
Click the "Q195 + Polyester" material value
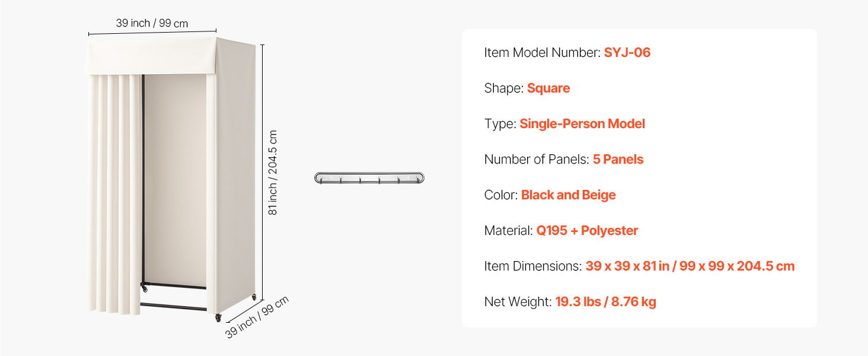pos(587,231)
